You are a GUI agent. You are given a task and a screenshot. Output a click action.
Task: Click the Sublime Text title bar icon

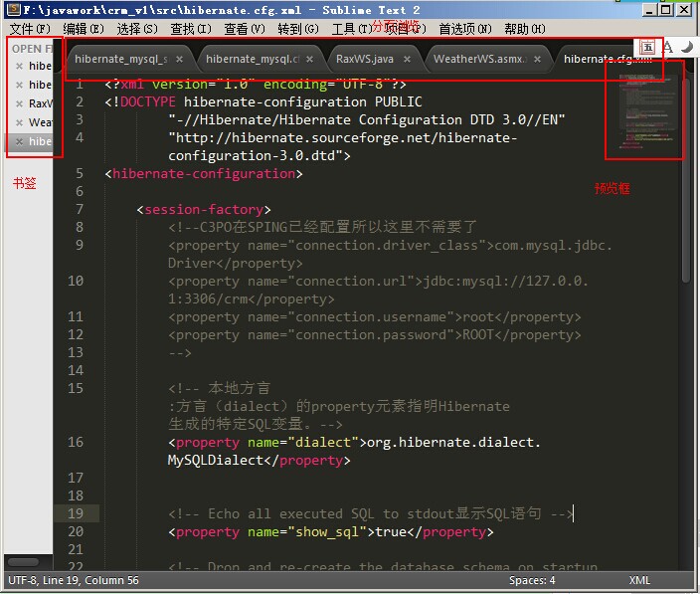12,10
